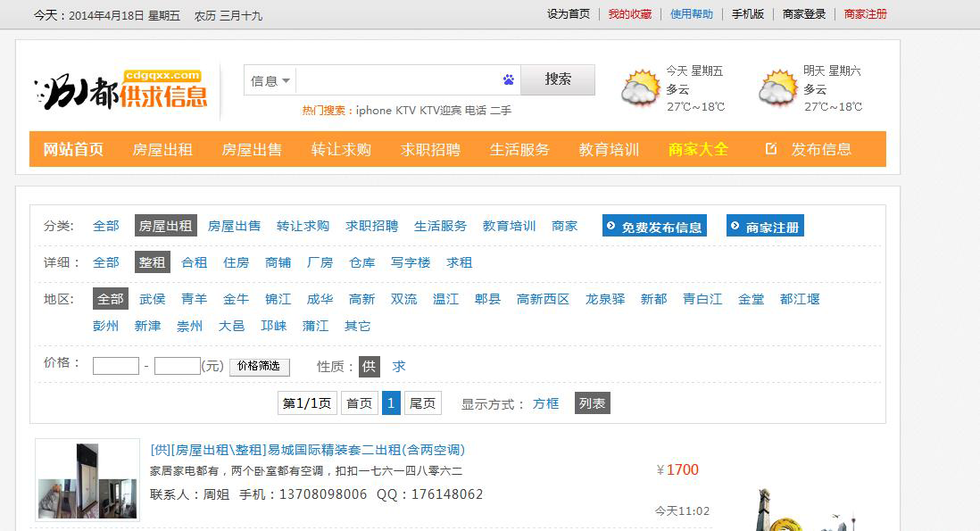Click the paw icon in search box
Image resolution: width=980 pixels, height=531 pixels.
509,79
